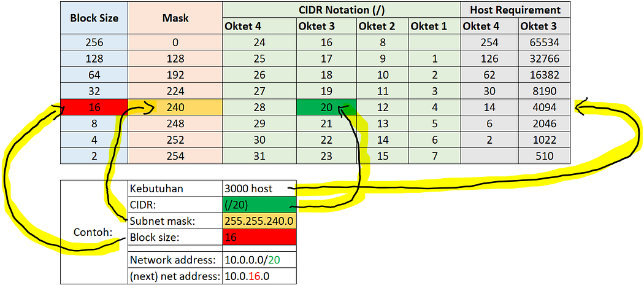Select host requirement cell 4094
This screenshot has width=644, height=285.
(544, 107)
